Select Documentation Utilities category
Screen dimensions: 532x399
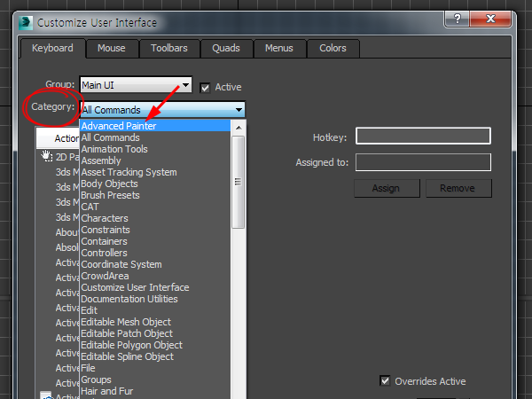[155, 299]
